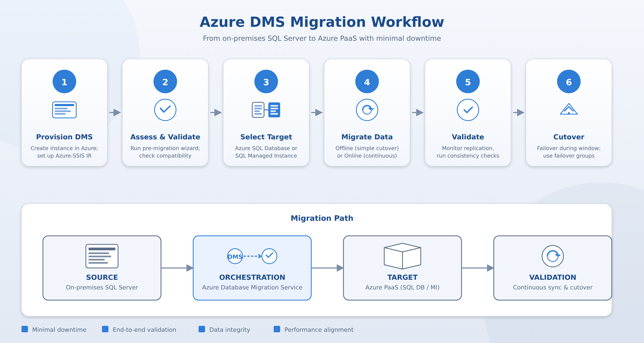Click 'set up Azure-SSIS IR' text
This screenshot has width=644, height=343.
coord(64,156)
